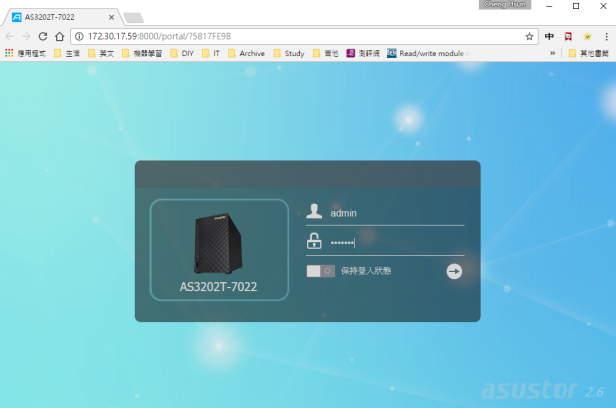Click the browser back arrow

pos(9,36)
